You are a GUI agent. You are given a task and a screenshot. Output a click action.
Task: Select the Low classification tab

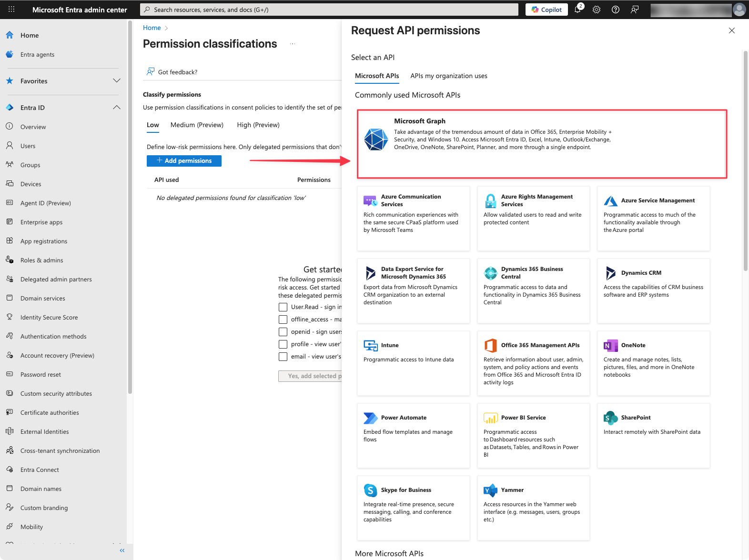(x=153, y=125)
